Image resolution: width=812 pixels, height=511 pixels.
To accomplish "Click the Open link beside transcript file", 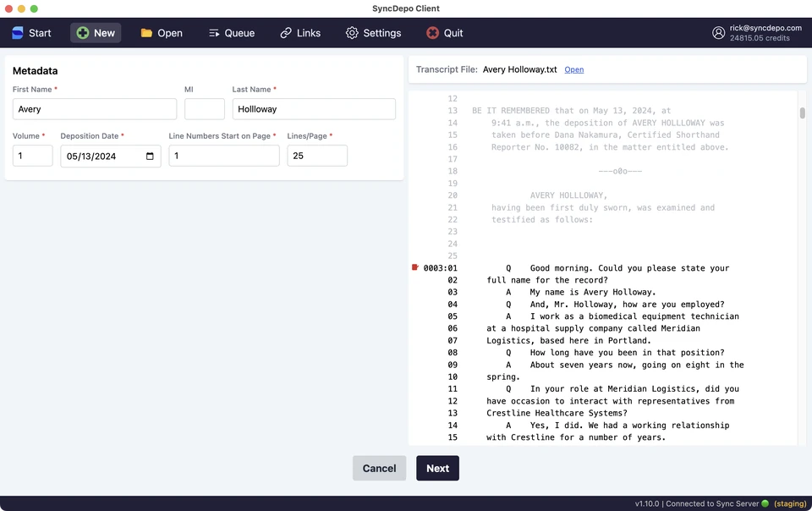I will (x=573, y=69).
